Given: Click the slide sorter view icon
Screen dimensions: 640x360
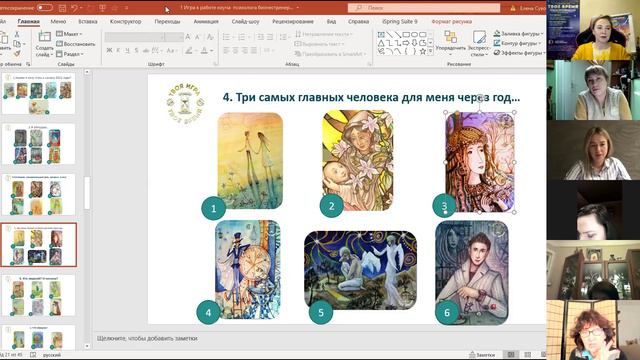Looking at the screenshot, I should (527, 355).
